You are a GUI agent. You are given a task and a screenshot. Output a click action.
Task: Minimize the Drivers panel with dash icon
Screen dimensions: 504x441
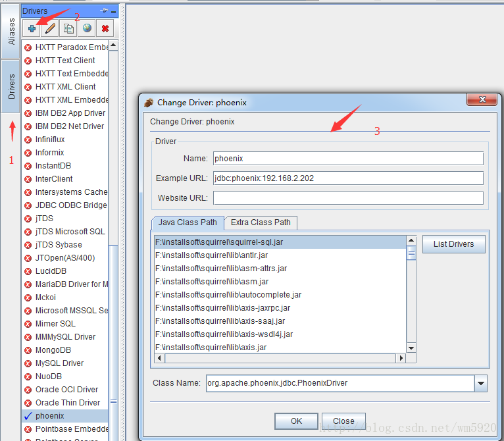click(x=113, y=12)
